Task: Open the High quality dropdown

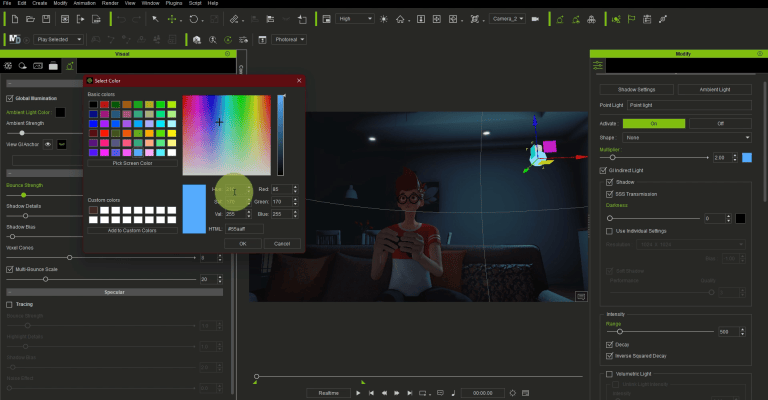Action: [356, 19]
